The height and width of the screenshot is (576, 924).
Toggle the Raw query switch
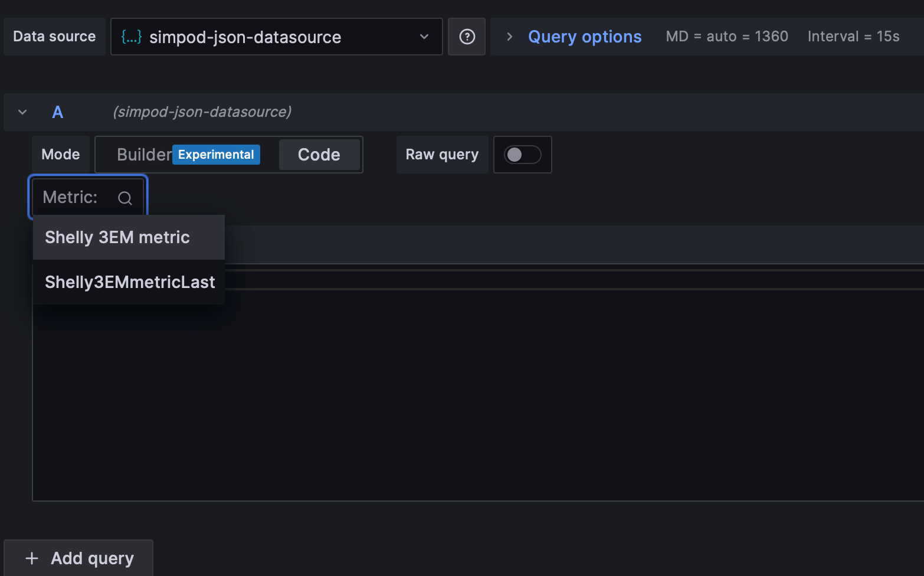[x=523, y=155]
